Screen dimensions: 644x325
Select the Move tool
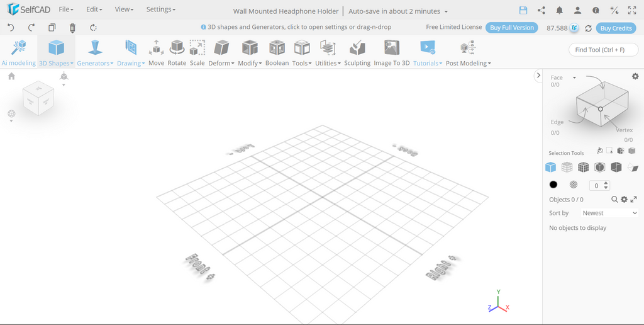click(x=156, y=53)
